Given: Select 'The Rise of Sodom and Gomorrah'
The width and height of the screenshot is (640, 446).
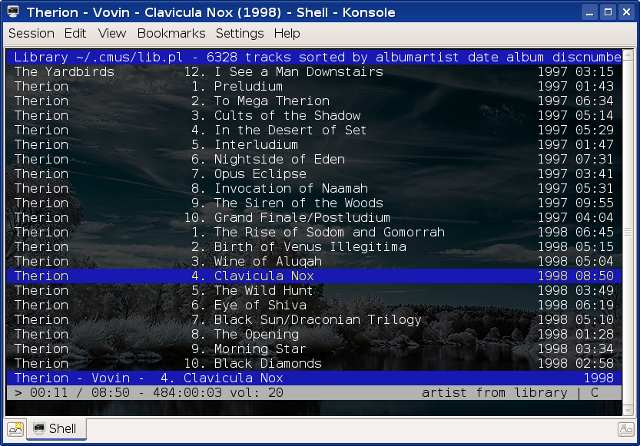Looking at the screenshot, I should tap(314, 232).
